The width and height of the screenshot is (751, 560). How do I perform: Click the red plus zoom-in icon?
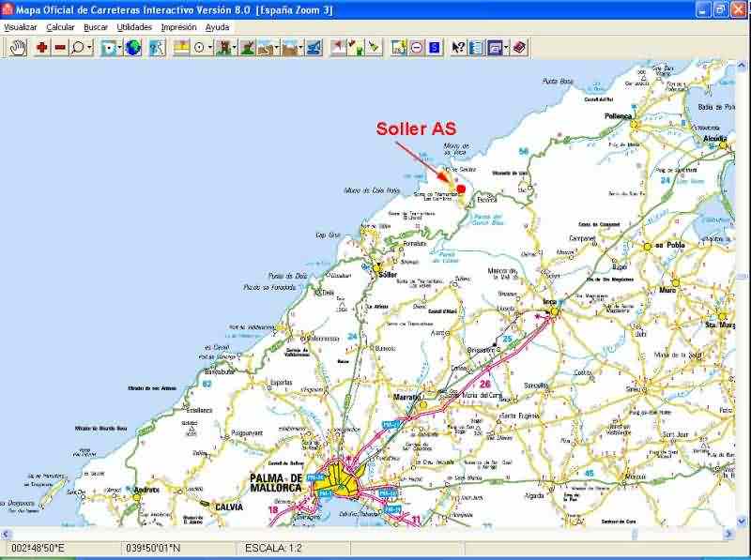click(x=42, y=48)
